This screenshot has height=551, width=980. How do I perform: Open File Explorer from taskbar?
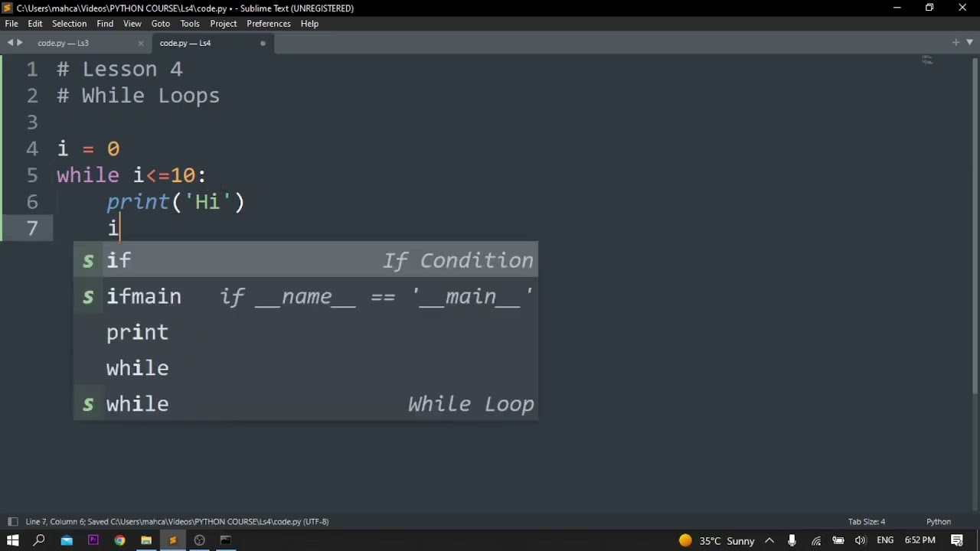146,540
